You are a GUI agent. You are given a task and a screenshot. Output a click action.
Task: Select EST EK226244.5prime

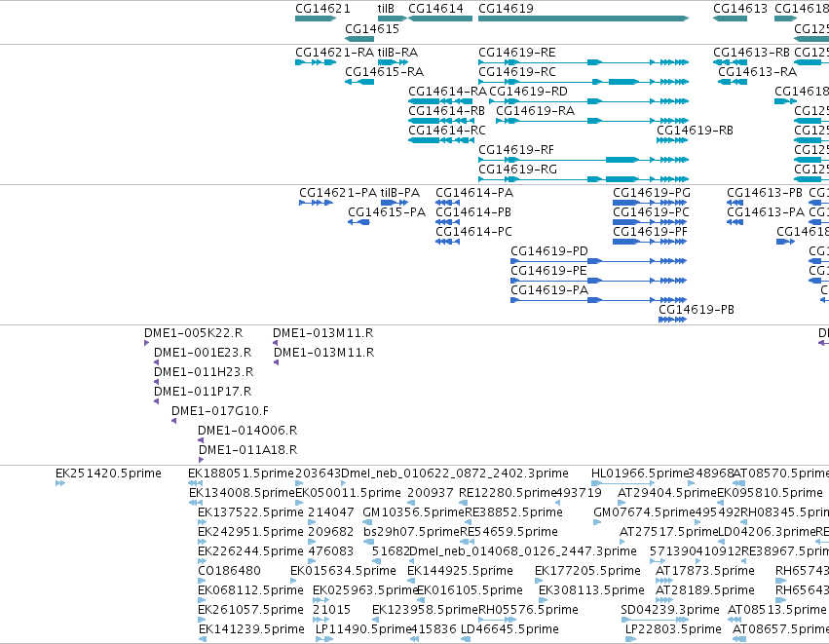coord(202,561)
